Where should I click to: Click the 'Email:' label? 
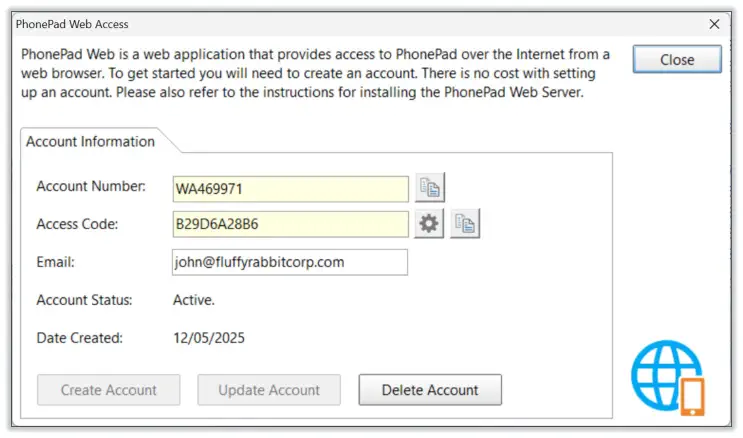pos(55,262)
